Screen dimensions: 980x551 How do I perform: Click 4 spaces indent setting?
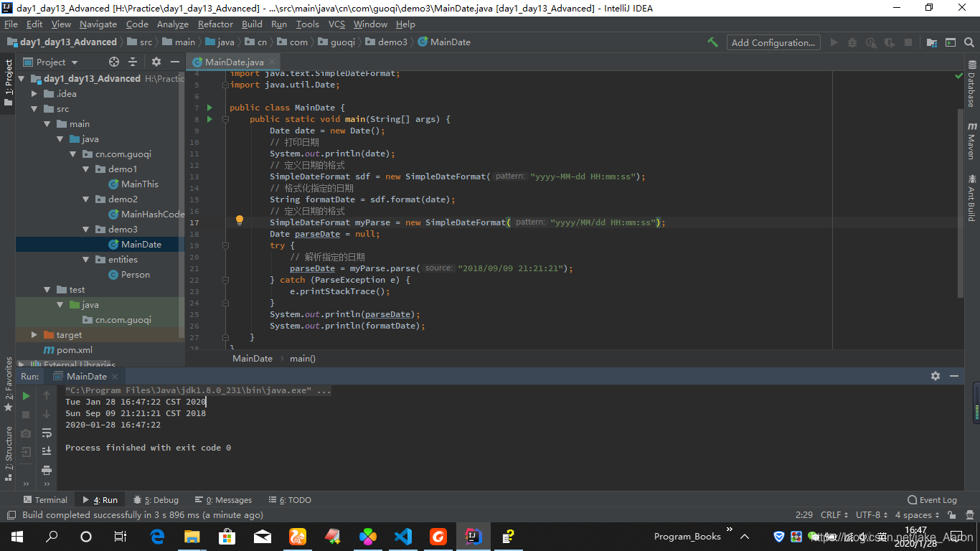click(917, 515)
